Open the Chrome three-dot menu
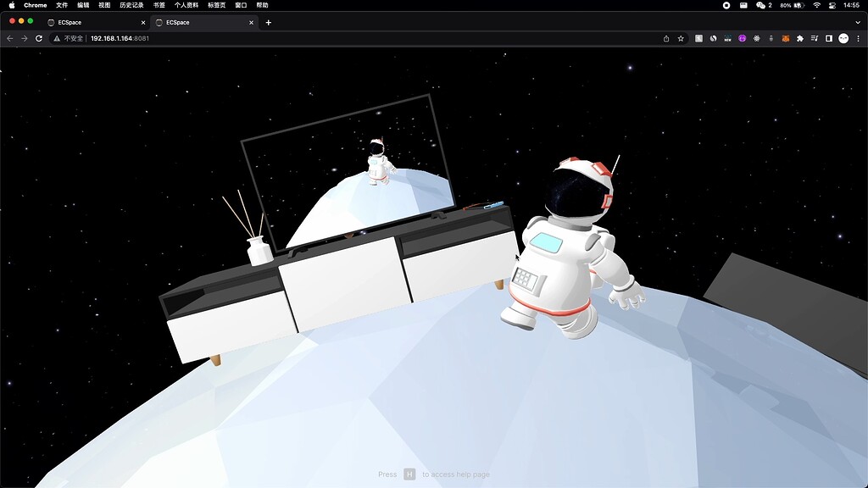 pos(858,38)
